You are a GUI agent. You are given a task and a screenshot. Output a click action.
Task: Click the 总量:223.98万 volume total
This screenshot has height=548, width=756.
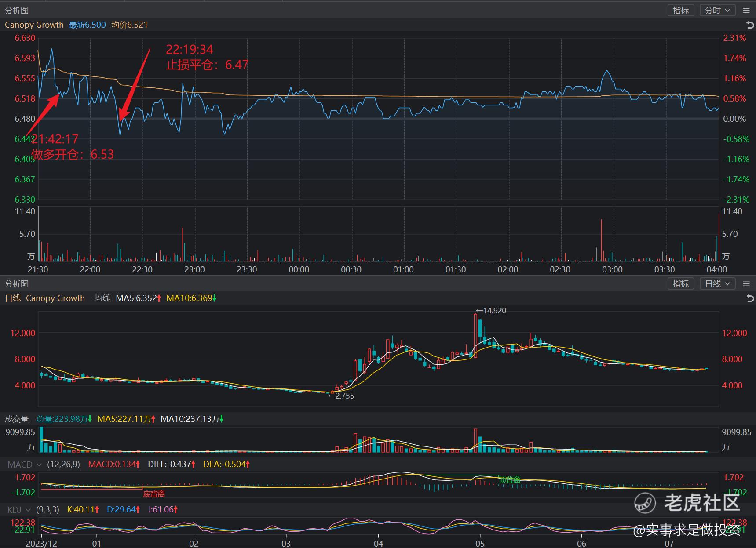coord(64,419)
